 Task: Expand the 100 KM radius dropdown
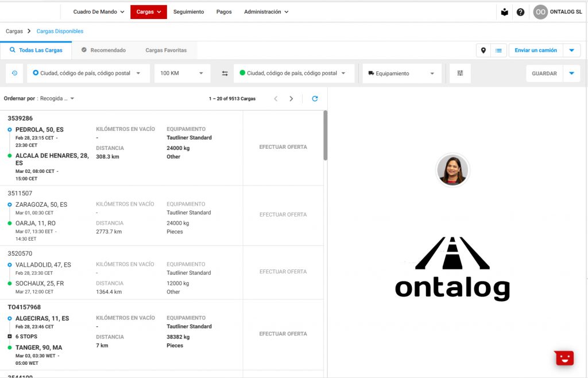point(181,74)
